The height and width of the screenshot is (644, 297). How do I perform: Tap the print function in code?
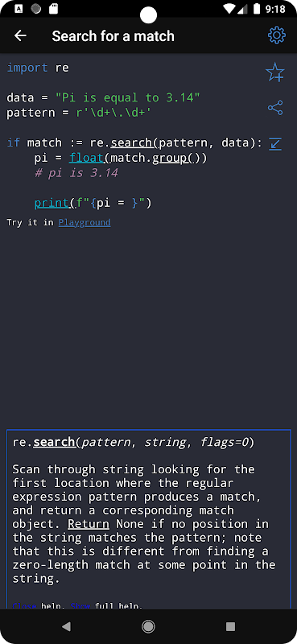pyautogui.click(x=52, y=204)
